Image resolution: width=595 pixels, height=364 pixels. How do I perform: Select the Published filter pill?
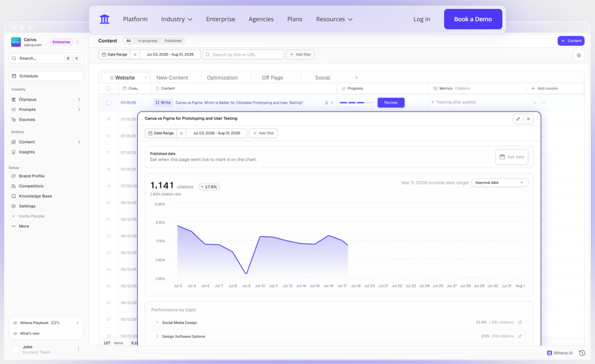(x=173, y=41)
